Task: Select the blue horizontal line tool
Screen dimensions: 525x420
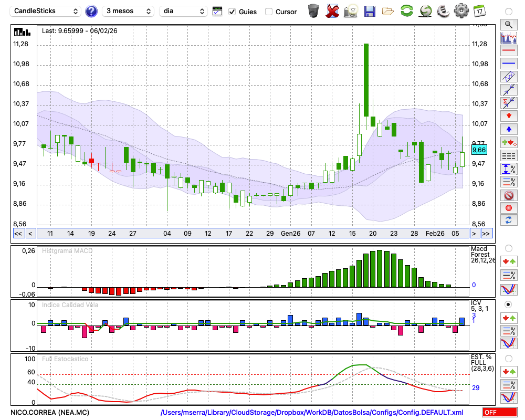Action: tap(508, 64)
